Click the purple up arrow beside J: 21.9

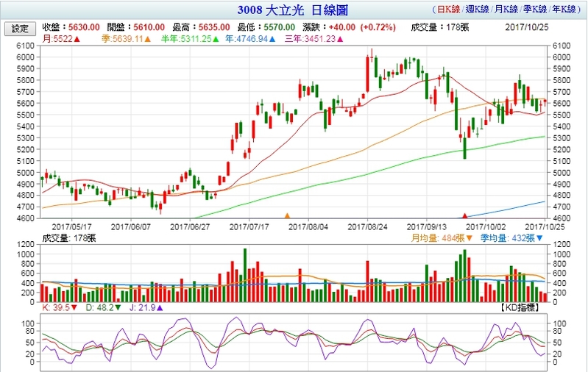[x=160, y=307]
